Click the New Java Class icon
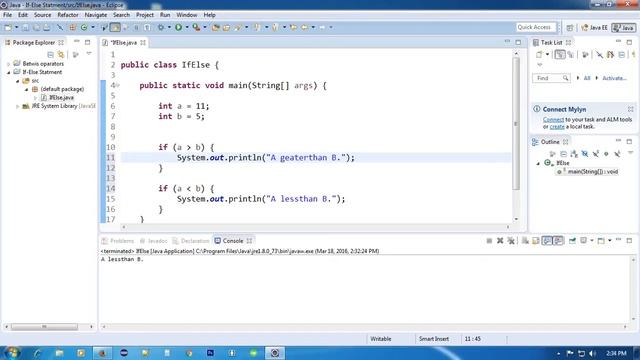Screen dimensions: 640x360 (84, 27)
